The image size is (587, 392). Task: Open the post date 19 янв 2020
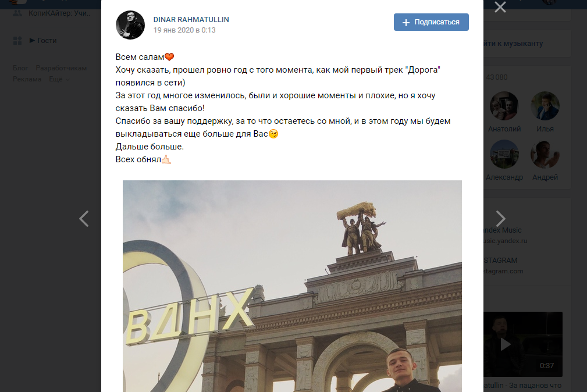184,30
